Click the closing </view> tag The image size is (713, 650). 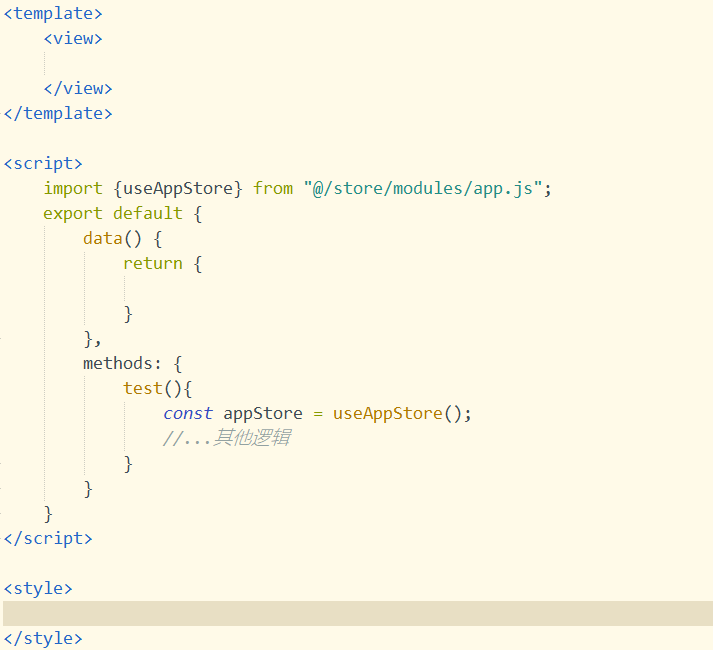[78, 88]
